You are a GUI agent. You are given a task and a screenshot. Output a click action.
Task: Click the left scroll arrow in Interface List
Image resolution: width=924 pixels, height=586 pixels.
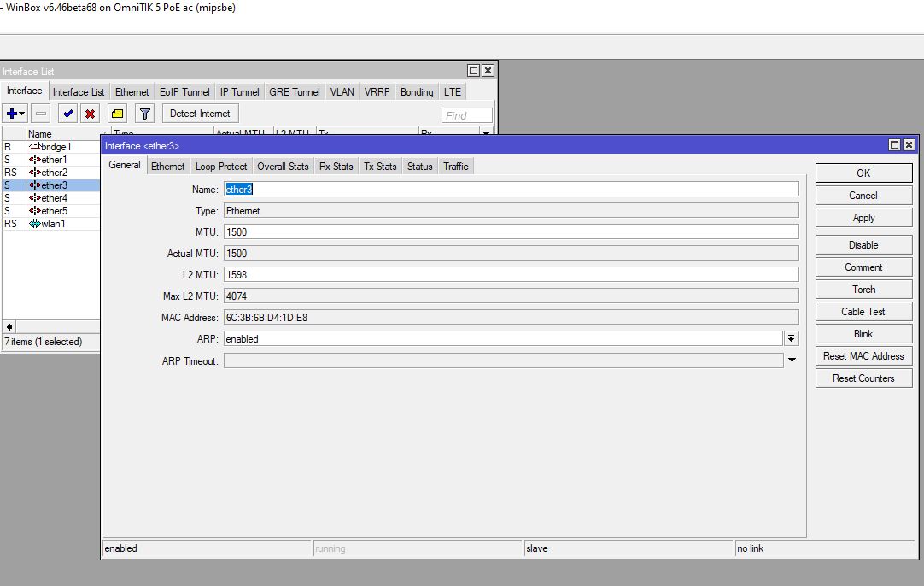pos(9,326)
